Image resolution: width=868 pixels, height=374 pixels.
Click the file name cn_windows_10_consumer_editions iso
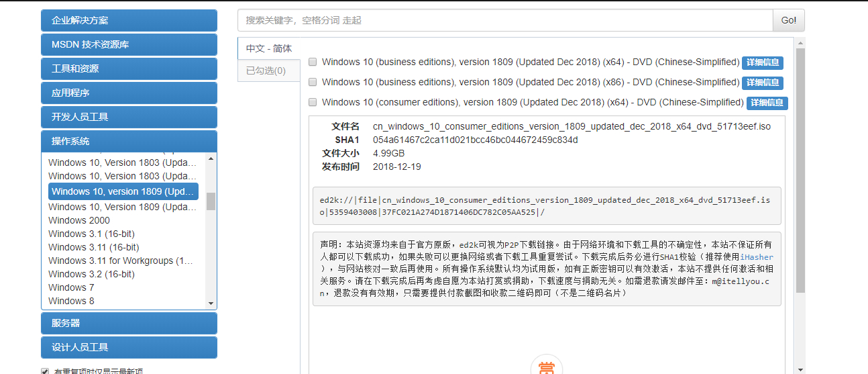(572, 126)
